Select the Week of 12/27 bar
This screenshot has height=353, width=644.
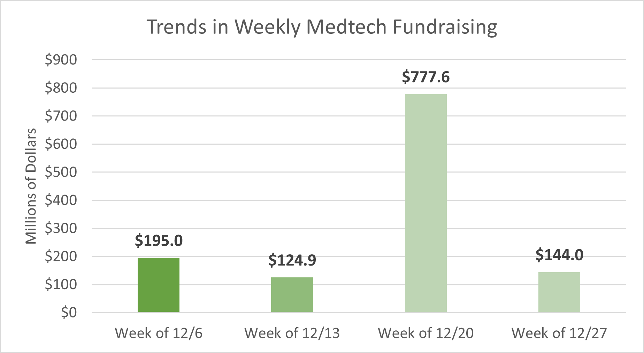point(559,292)
